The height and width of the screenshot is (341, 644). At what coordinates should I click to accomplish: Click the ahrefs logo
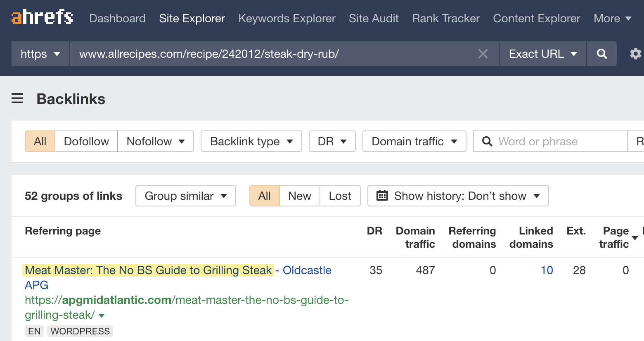point(41,17)
